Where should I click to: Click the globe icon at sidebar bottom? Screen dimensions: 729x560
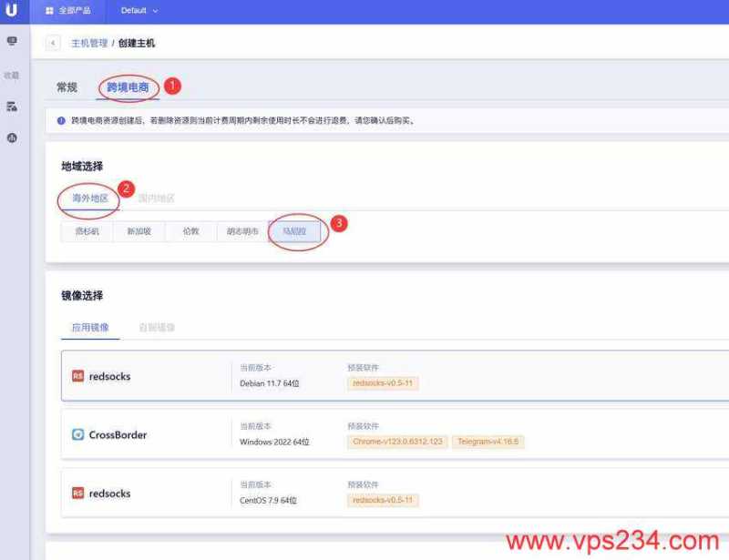pos(12,138)
